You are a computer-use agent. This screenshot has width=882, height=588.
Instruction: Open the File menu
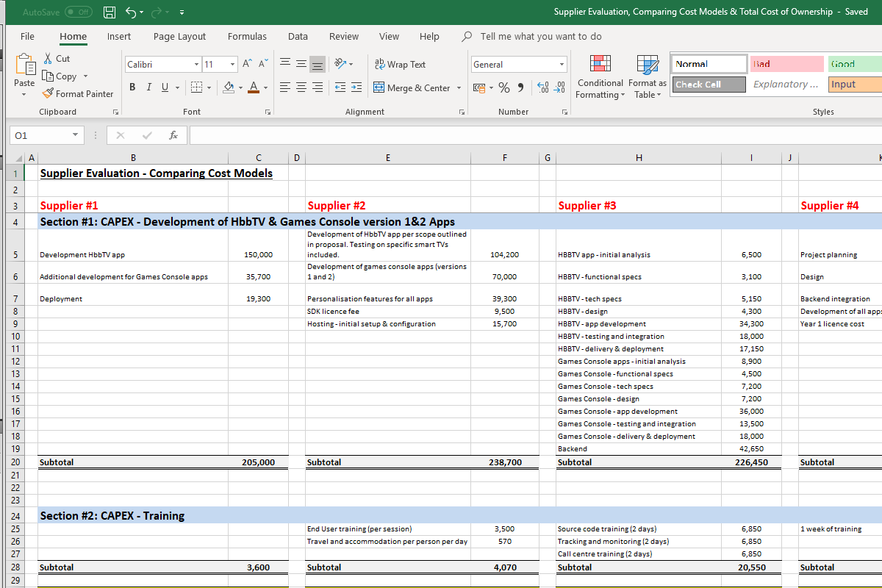[28, 37]
